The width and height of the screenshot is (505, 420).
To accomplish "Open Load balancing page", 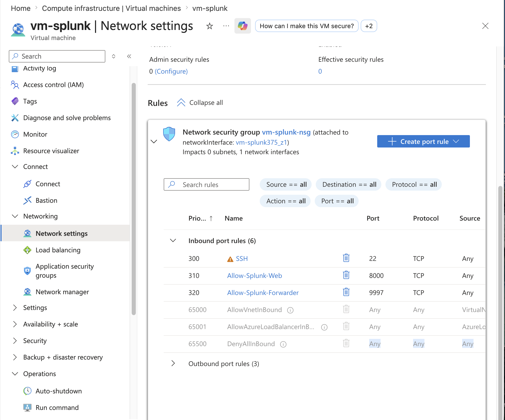I will (x=58, y=250).
